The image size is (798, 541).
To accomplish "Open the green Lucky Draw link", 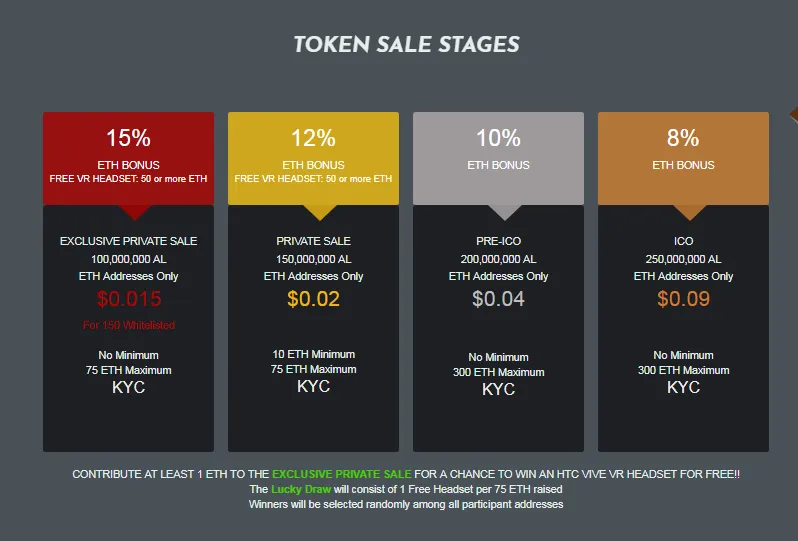I will pyautogui.click(x=301, y=490).
